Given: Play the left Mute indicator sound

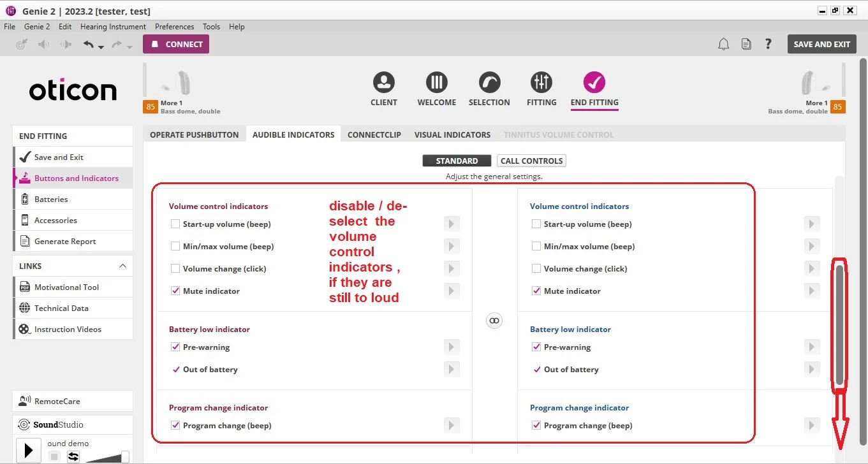Looking at the screenshot, I should tap(452, 291).
